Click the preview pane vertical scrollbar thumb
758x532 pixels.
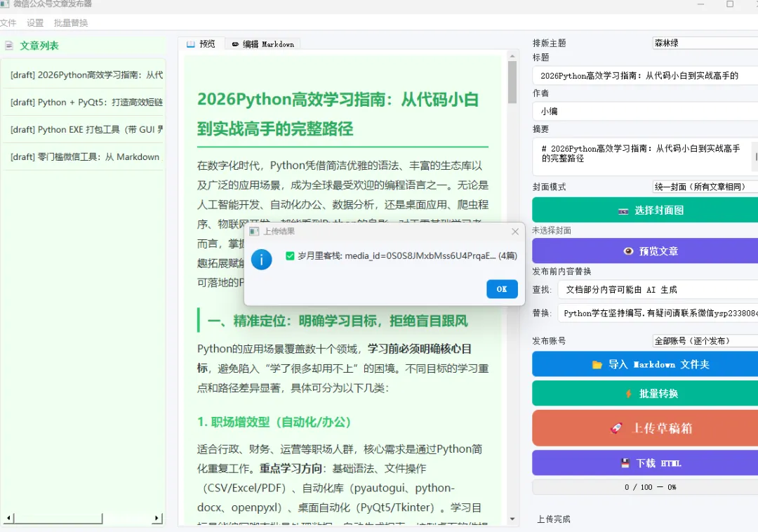pos(512,82)
